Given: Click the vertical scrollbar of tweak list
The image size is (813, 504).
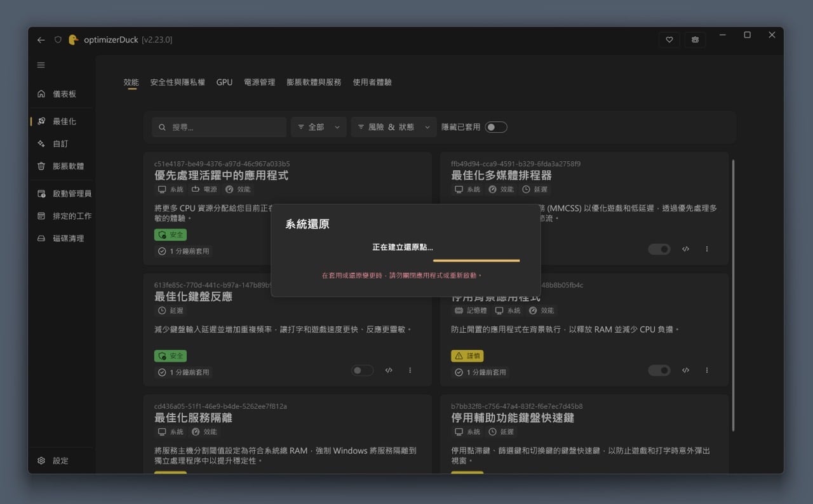Looking at the screenshot, I should tap(733, 295).
